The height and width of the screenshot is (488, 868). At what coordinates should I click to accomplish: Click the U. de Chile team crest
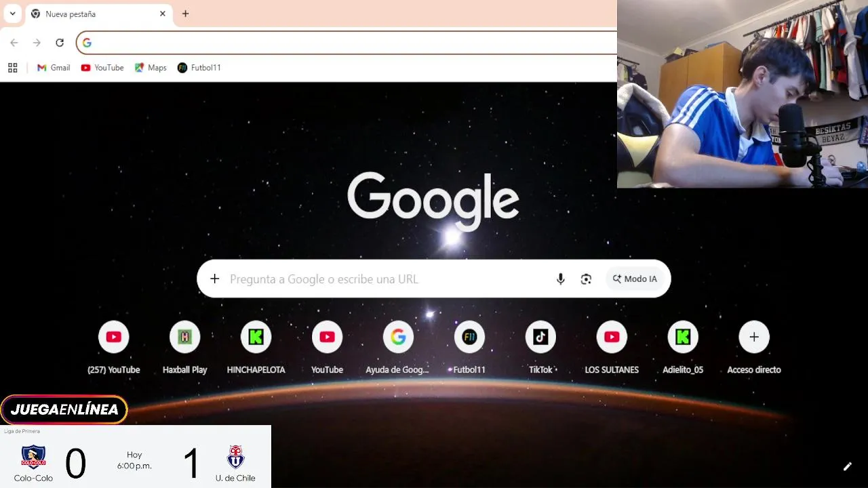point(235,457)
